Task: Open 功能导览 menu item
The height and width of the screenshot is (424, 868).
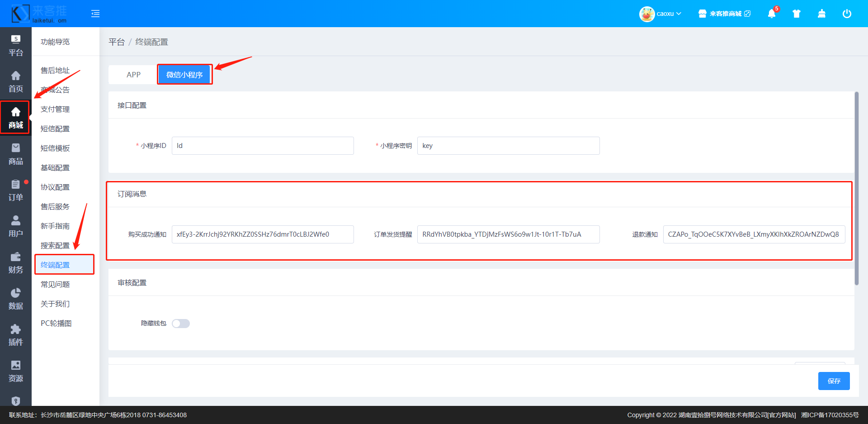Action: click(x=55, y=42)
